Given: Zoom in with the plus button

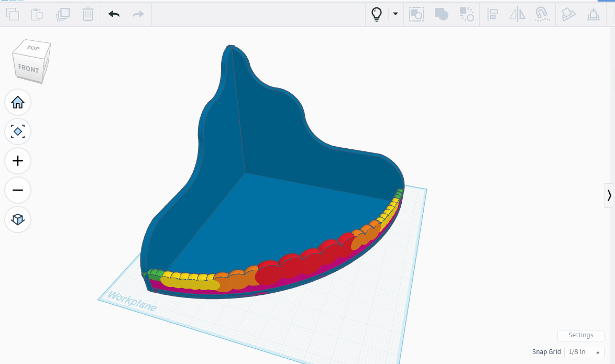Looking at the screenshot, I should (x=18, y=161).
